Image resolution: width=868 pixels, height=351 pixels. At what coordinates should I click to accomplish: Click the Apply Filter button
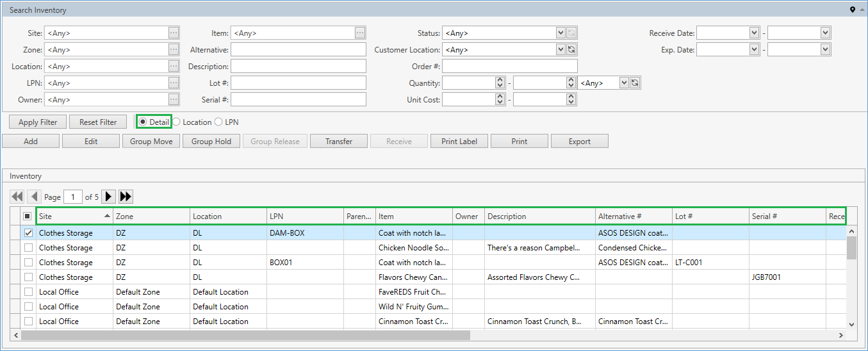[x=38, y=122]
